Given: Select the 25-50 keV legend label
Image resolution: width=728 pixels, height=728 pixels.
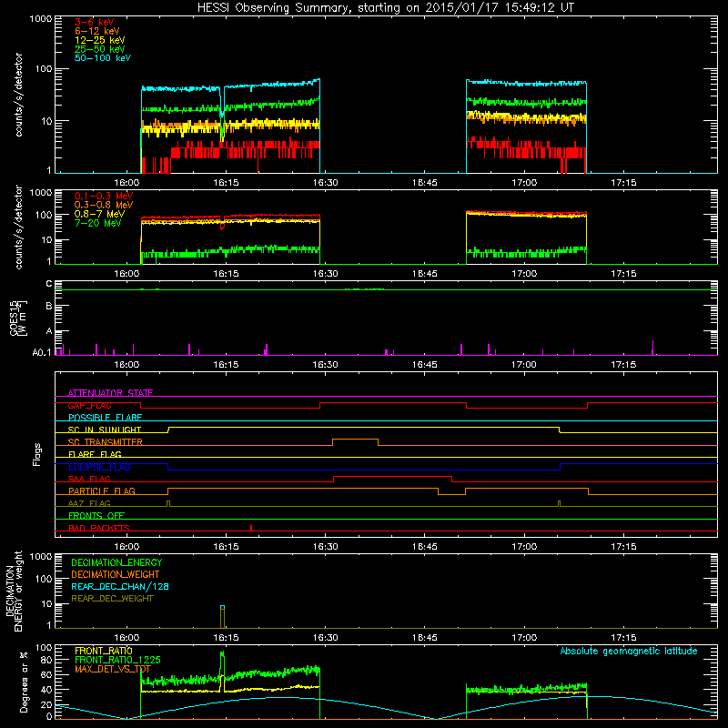Looking at the screenshot, I should point(99,49).
